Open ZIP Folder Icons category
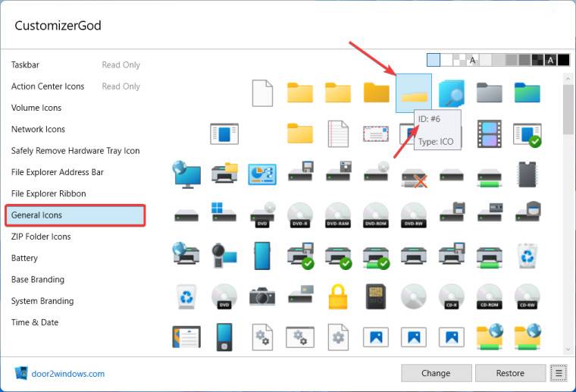The height and width of the screenshot is (392, 576). (41, 237)
